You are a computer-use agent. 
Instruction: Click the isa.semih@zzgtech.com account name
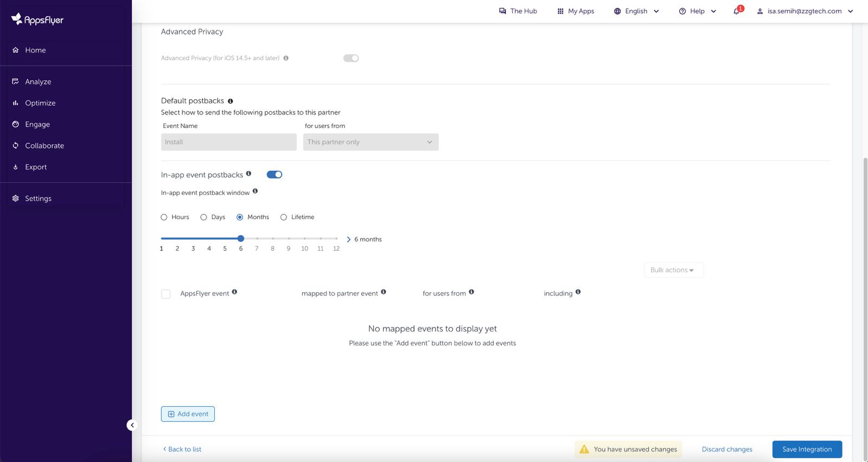(x=805, y=11)
